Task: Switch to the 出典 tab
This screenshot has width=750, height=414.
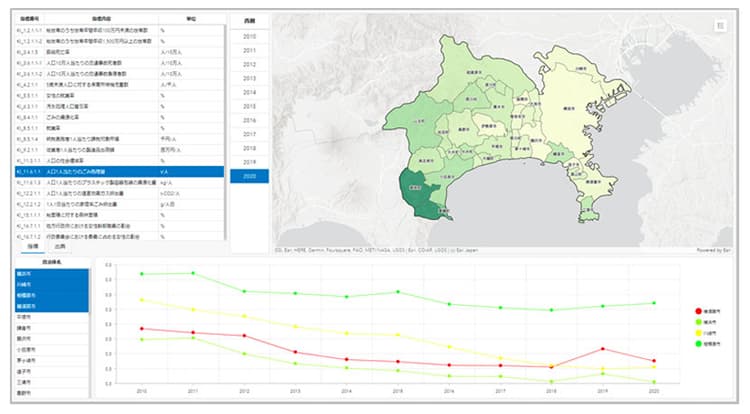Action: pos(60,247)
